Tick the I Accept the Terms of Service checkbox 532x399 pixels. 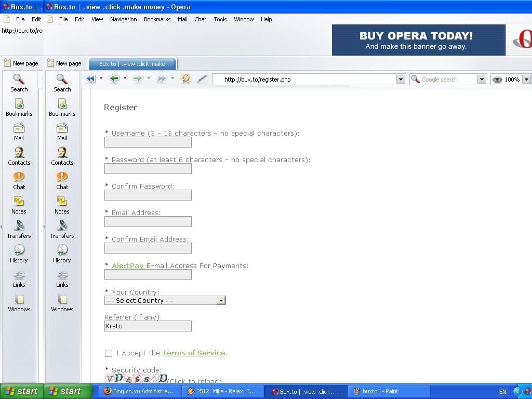point(109,353)
